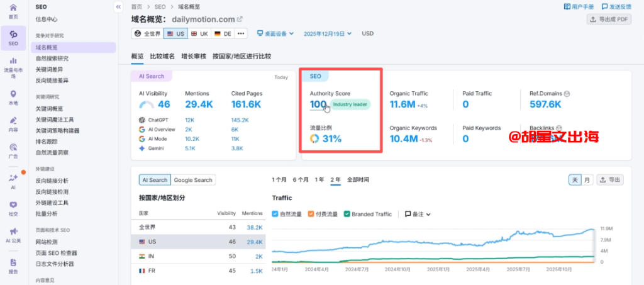Open the AI sidebar icon
Image resolution: width=644 pixels, height=285 pixels.
pyautogui.click(x=13, y=178)
